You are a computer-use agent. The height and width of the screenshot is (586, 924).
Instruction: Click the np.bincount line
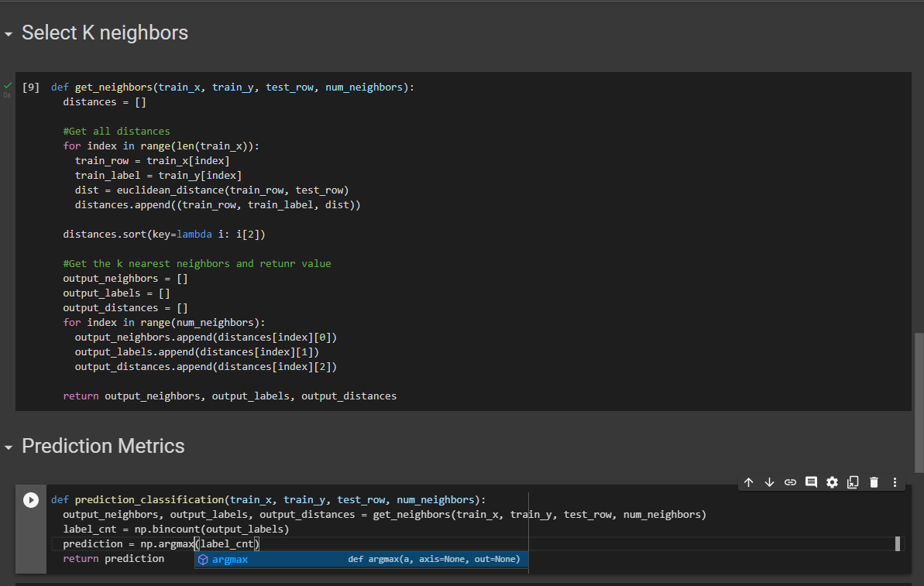click(176, 529)
